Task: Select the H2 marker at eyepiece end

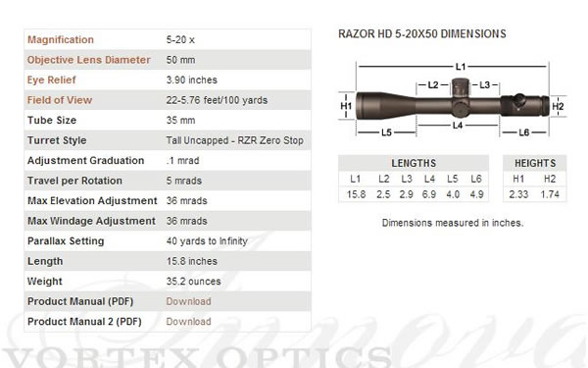Action: (558, 107)
